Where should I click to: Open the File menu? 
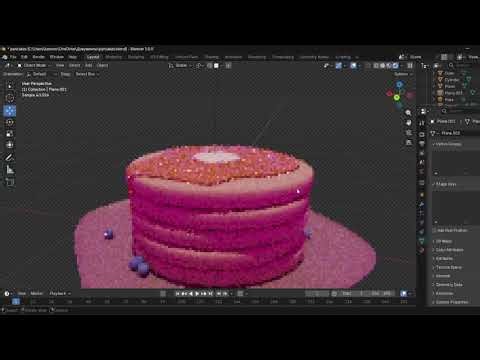13,57
